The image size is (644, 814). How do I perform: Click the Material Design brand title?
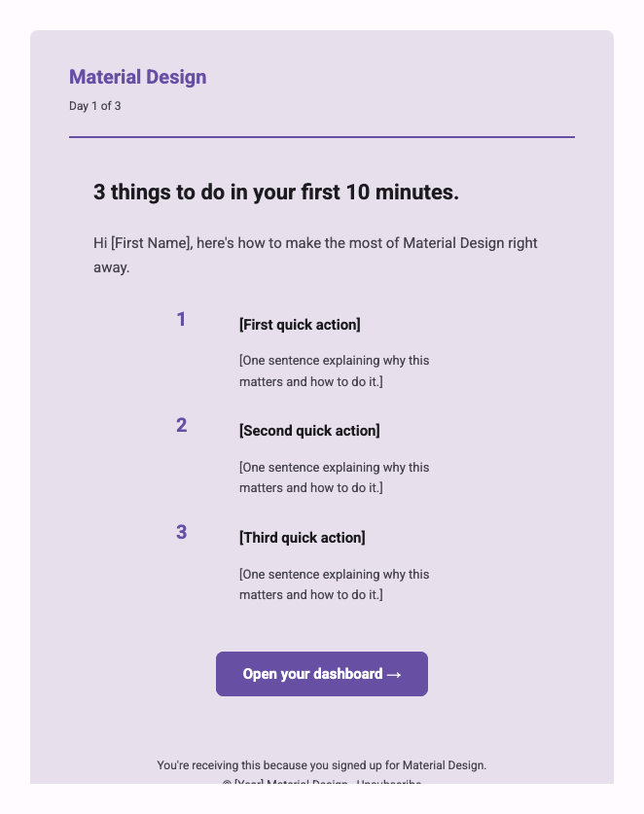click(137, 77)
